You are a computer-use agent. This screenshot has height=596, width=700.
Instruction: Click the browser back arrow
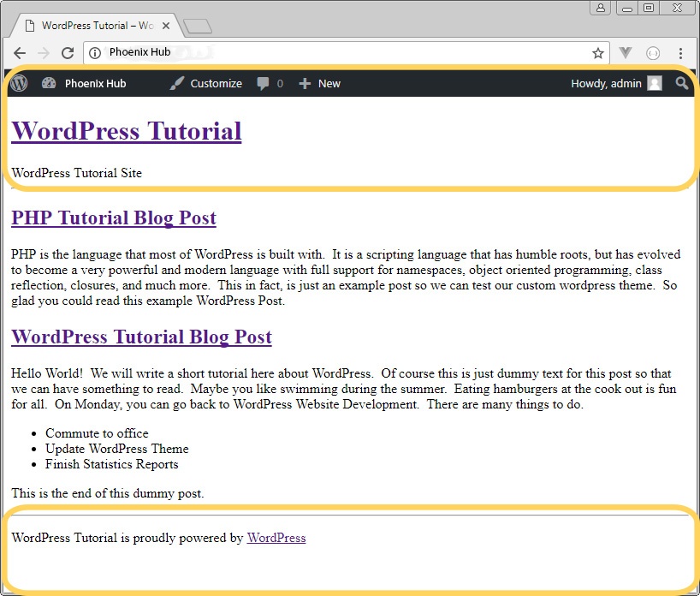click(x=19, y=52)
